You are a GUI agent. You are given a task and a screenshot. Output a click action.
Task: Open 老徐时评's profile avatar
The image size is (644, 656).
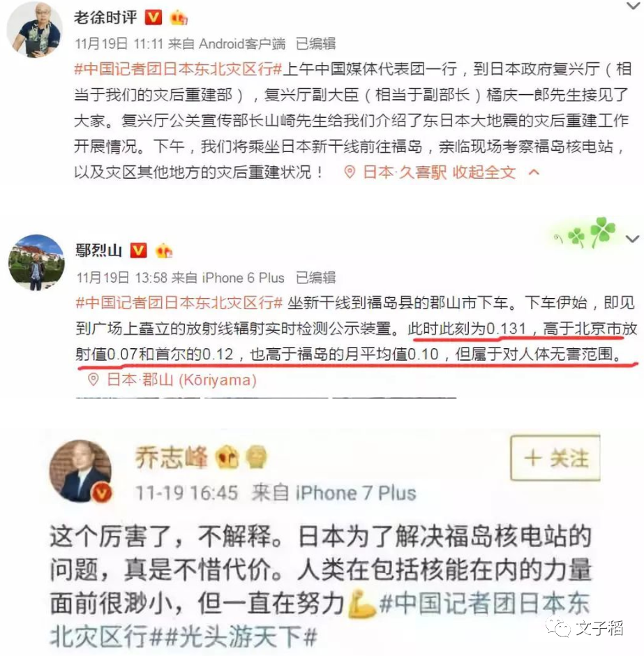coord(34,29)
